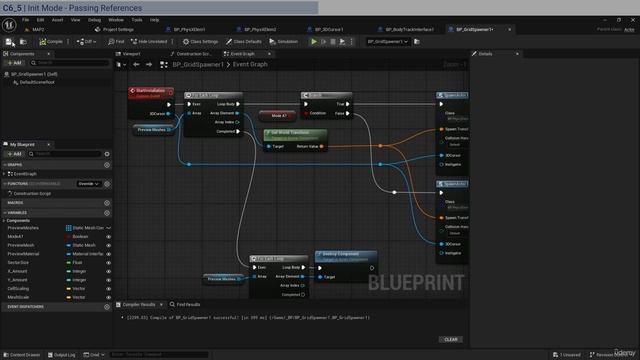
Task: Open the functions Override dropdown
Action: point(89,184)
